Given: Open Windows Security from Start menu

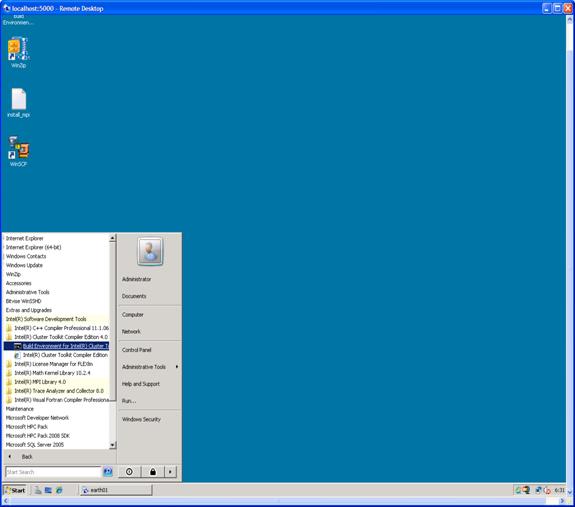Looking at the screenshot, I should point(141,419).
